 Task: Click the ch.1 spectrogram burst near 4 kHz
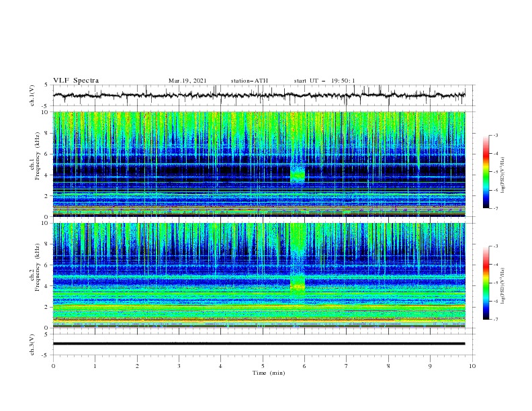click(298, 174)
